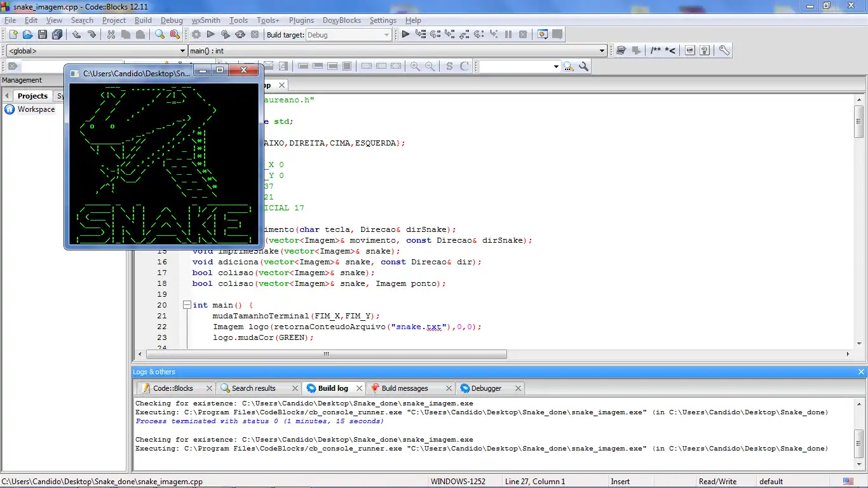Open the search text combo box dropdown
The image size is (868, 488).
pyautogui.click(x=556, y=66)
